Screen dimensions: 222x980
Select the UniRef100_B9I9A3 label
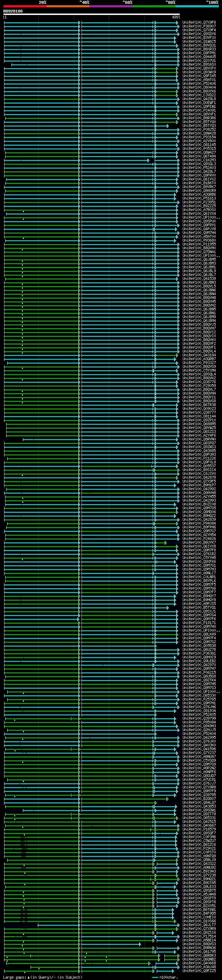coord(199,871)
